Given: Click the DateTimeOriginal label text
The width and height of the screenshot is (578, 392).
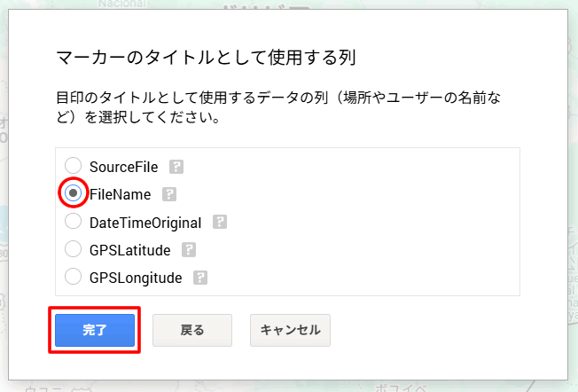Looking at the screenshot, I should click(145, 222).
